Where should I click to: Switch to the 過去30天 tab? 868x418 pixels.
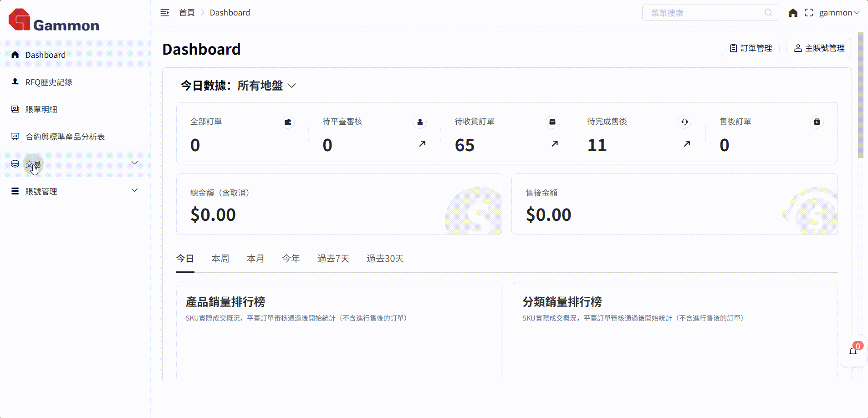(x=385, y=259)
